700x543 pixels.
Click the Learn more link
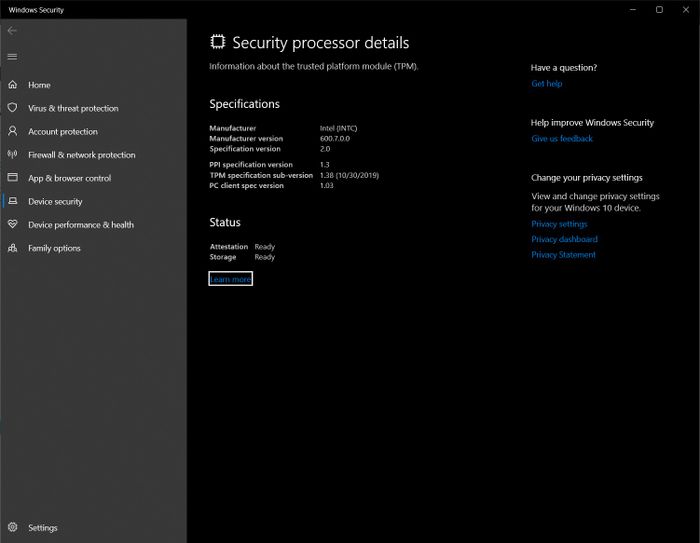pos(230,279)
